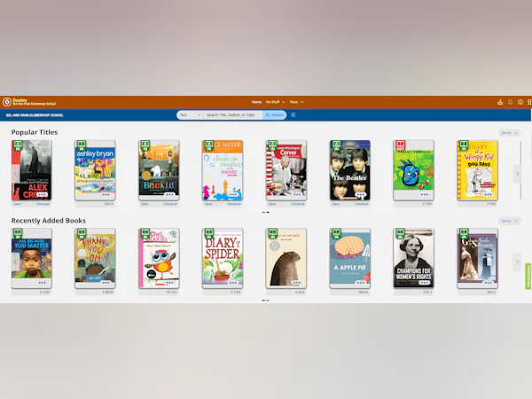
Task: Open more options on Carver book
Action: pyautogui.click(x=297, y=194)
